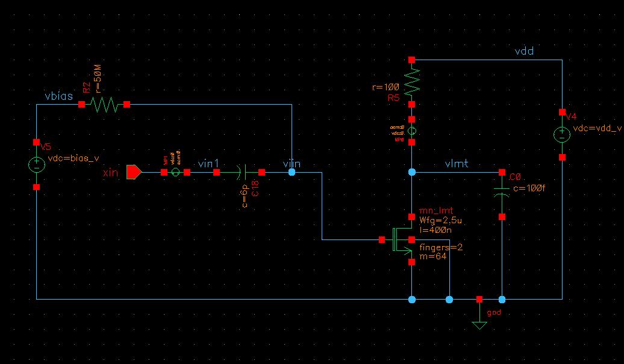The image size is (624, 364).
Task: Click the r=100 parameter text
Action: [385, 87]
